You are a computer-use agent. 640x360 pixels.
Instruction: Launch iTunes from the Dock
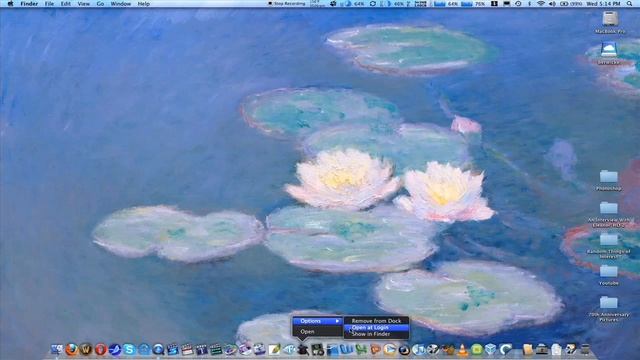pyautogui.click(x=419, y=349)
